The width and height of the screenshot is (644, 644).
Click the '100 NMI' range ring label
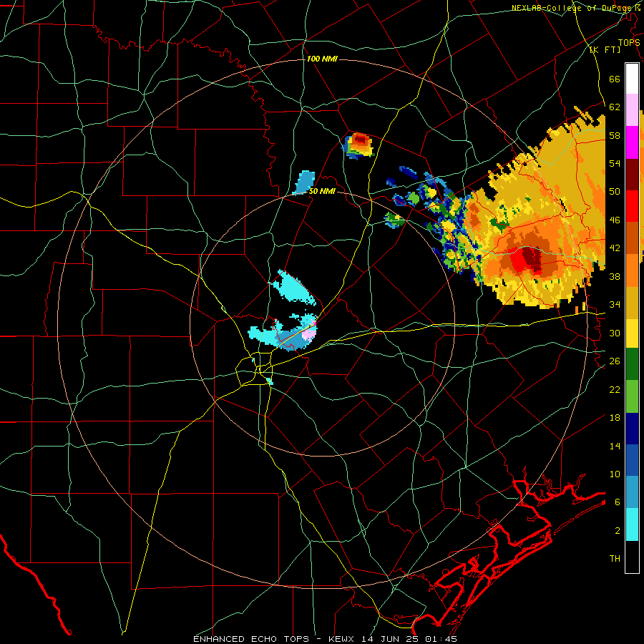pyautogui.click(x=321, y=59)
